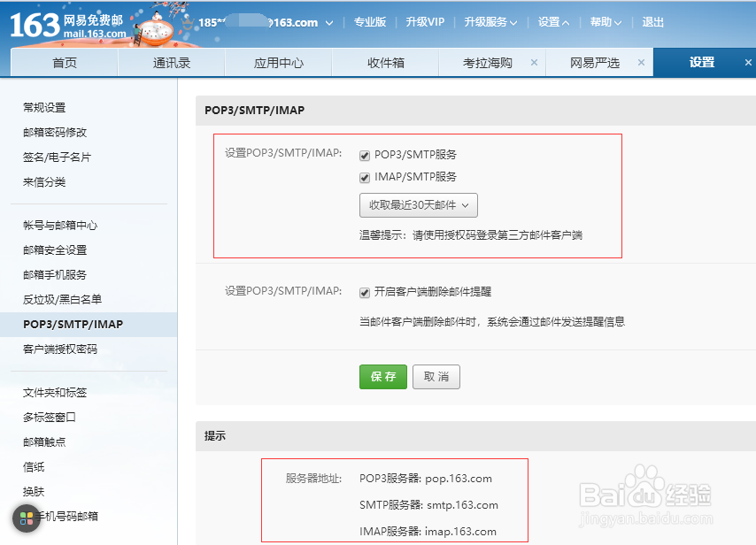This screenshot has height=545, width=756.
Task: Open 专业版 link
Action: click(x=370, y=22)
